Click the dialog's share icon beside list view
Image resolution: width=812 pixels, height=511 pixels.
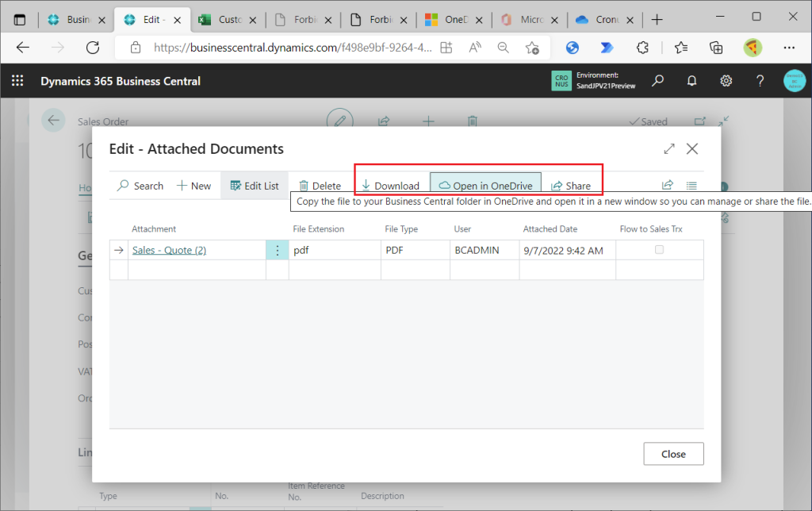668,185
